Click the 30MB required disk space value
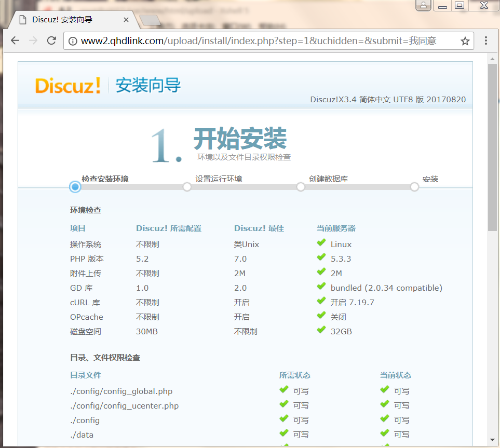The image size is (500, 448). (147, 332)
